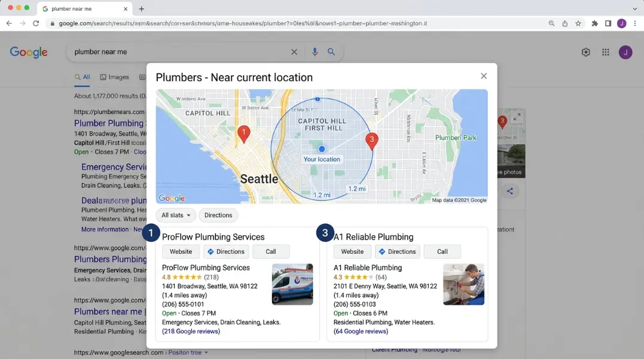Click the More information link
Viewport: 644px width, 359px height.
(x=105, y=229)
